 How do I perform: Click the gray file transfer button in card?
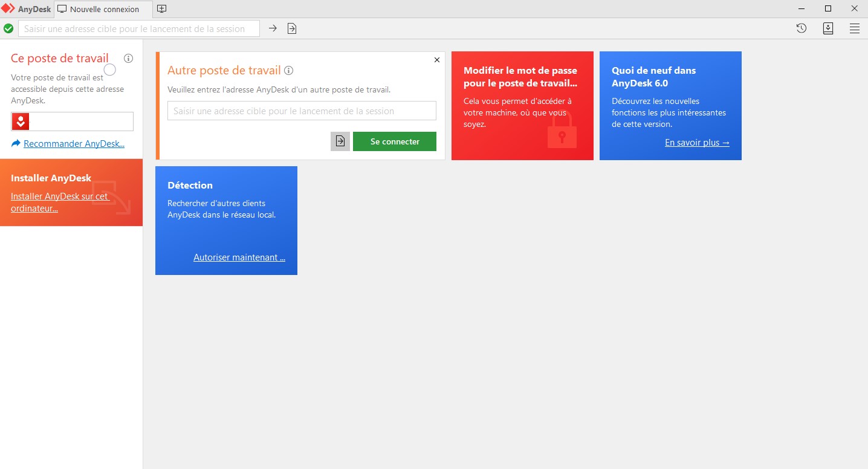[x=340, y=141]
